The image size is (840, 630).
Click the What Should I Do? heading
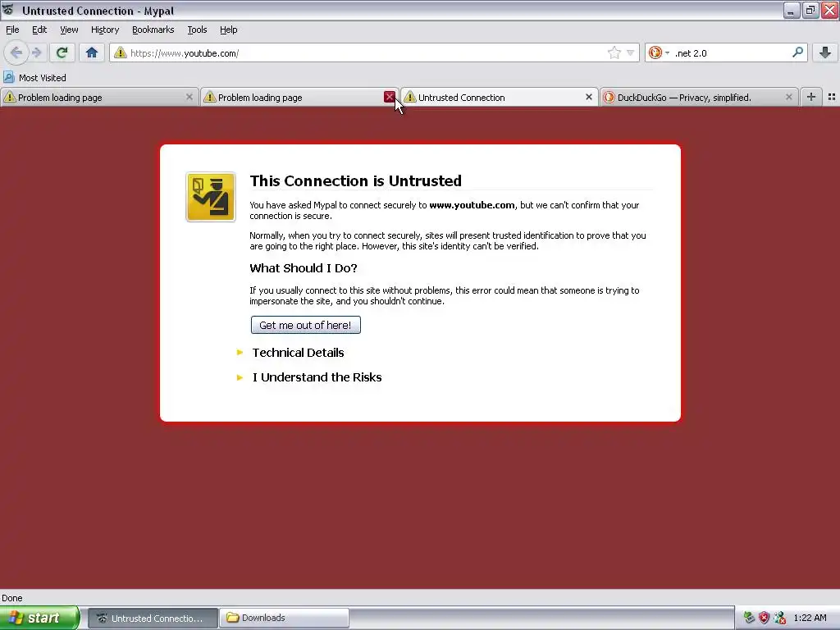[x=304, y=268]
